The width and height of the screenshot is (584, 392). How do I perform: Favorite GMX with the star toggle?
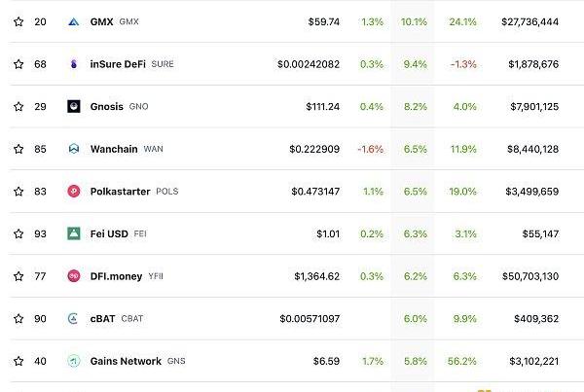[18, 21]
